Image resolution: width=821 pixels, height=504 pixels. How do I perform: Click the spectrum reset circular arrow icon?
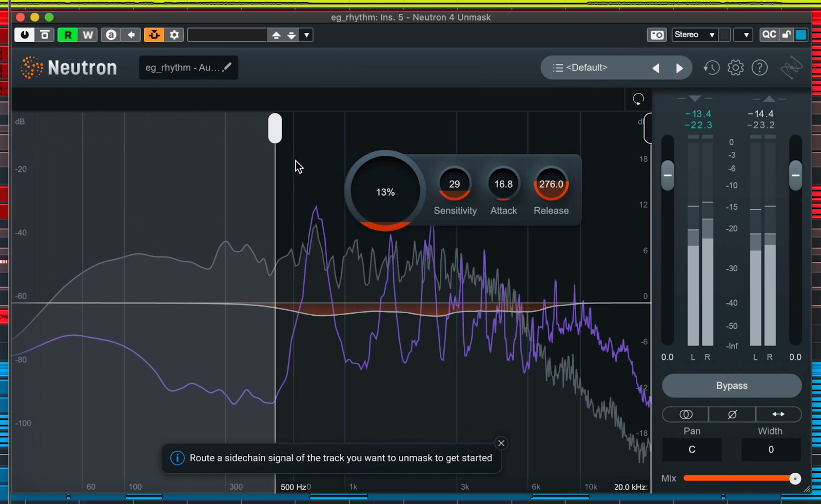[638, 99]
